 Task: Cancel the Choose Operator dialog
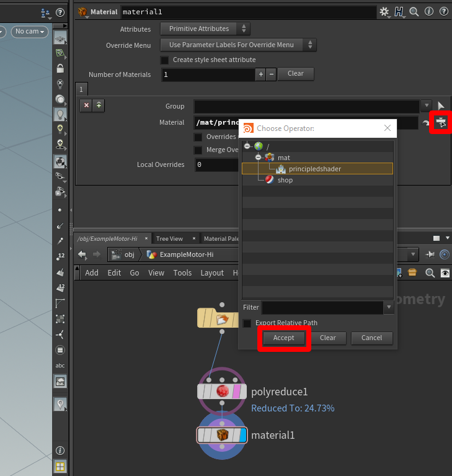pos(371,338)
